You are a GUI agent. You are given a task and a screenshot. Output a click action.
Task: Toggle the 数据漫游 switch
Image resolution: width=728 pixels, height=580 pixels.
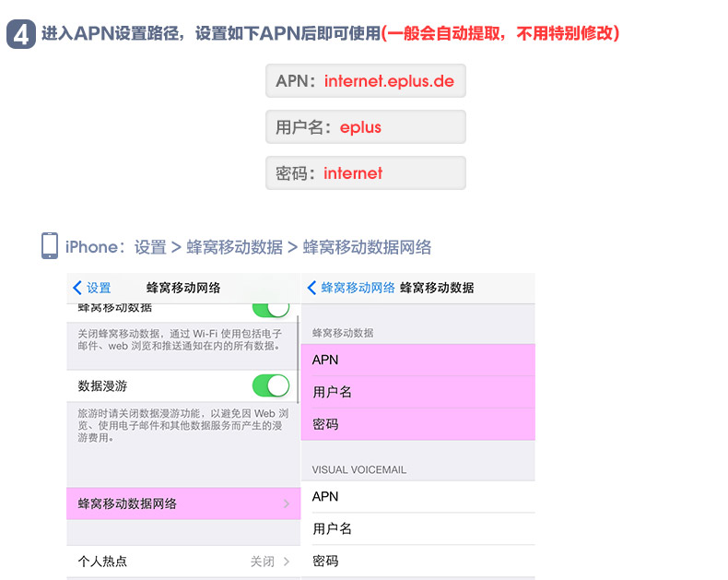tap(270, 385)
